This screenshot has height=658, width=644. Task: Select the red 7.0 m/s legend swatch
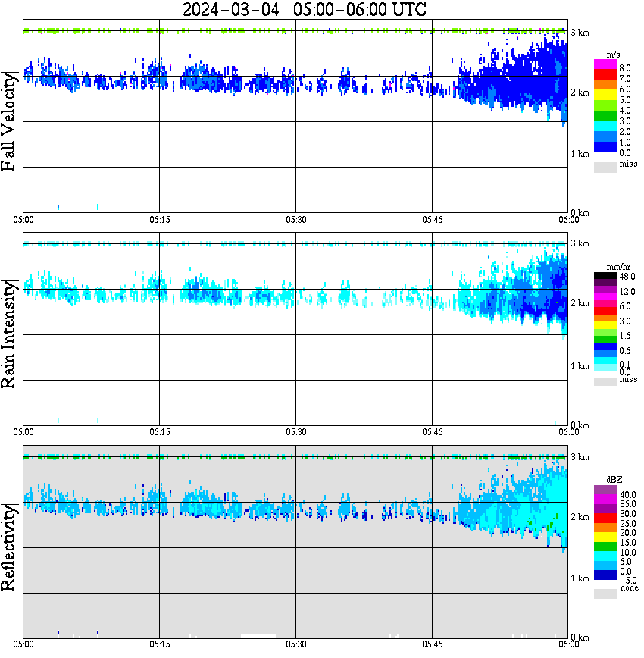pos(605,75)
